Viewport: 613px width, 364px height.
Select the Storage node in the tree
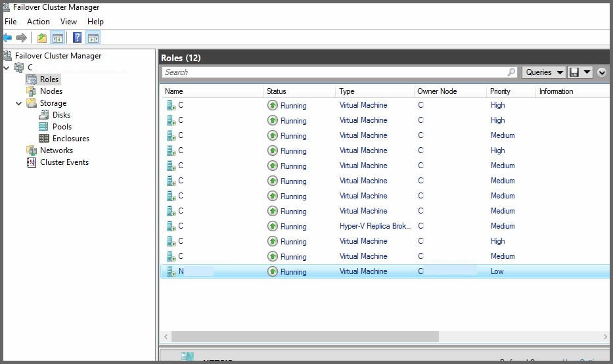[x=53, y=103]
